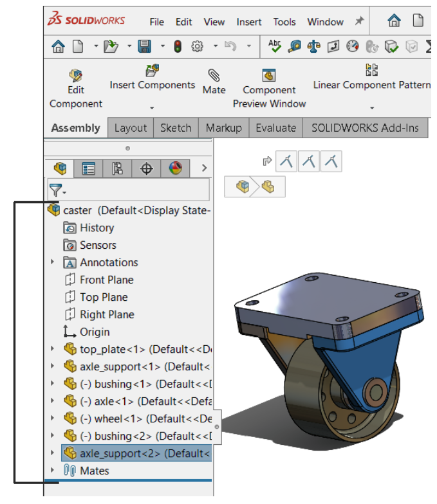The height and width of the screenshot is (504, 437).
Task: Click the Component Preview Window button
Action: click(x=269, y=89)
